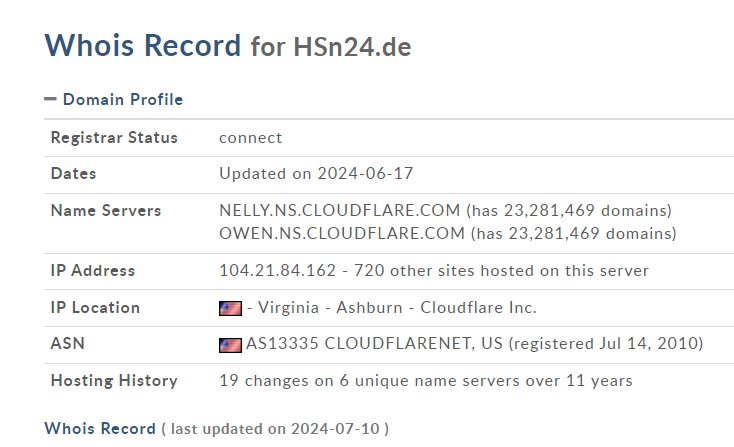
Task: Click the bottom 'Whois Record' subheading
Action: (x=100, y=429)
